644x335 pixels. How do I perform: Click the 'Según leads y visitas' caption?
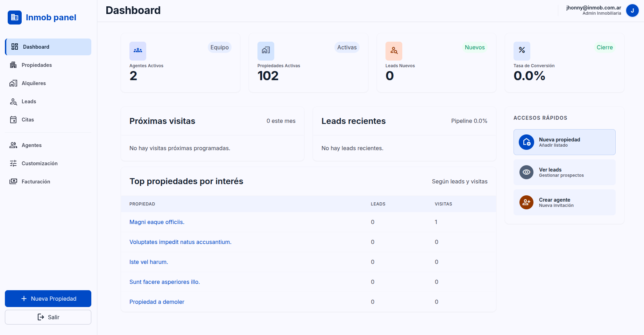[460, 181]
